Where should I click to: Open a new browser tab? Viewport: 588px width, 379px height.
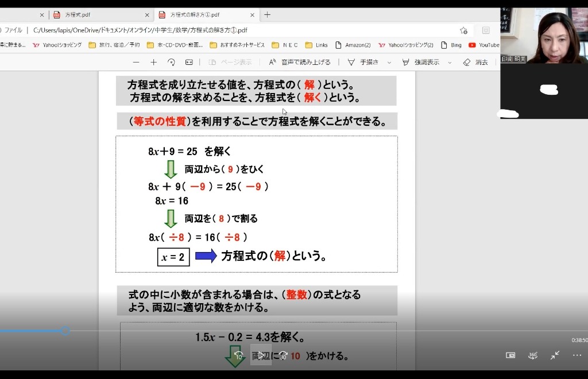click(267, 15)
